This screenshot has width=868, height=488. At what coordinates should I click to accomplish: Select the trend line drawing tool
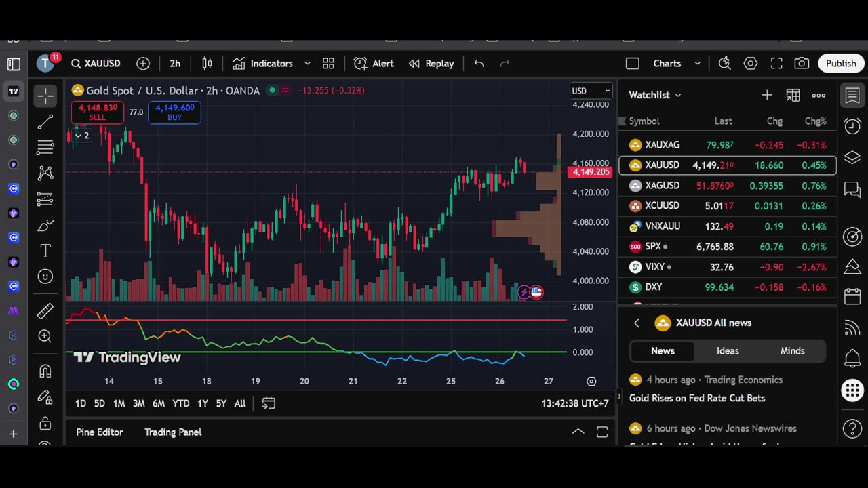click(45, 122)
